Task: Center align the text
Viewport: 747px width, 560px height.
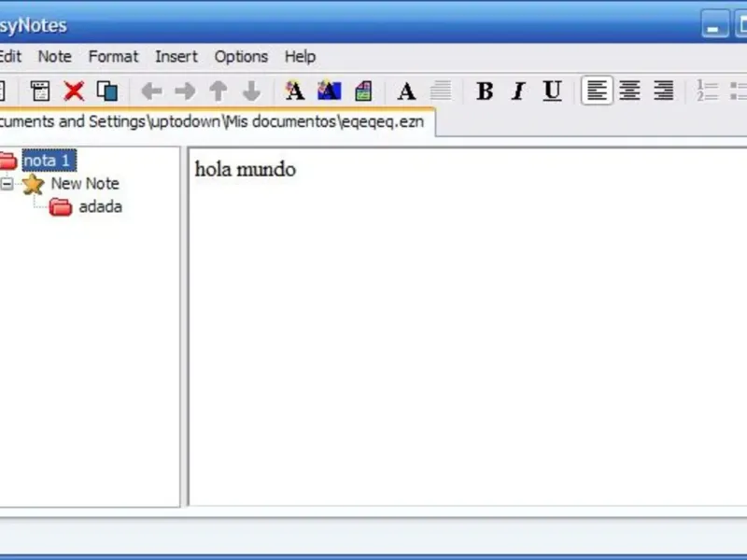Action: pyautogui.click(x=629, y=90)
